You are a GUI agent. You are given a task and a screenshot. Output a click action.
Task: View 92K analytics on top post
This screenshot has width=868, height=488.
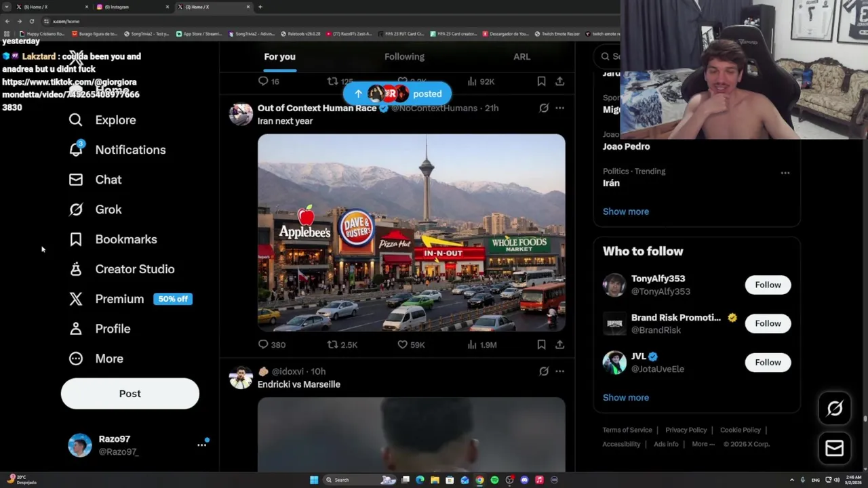(x=481, y=81)
